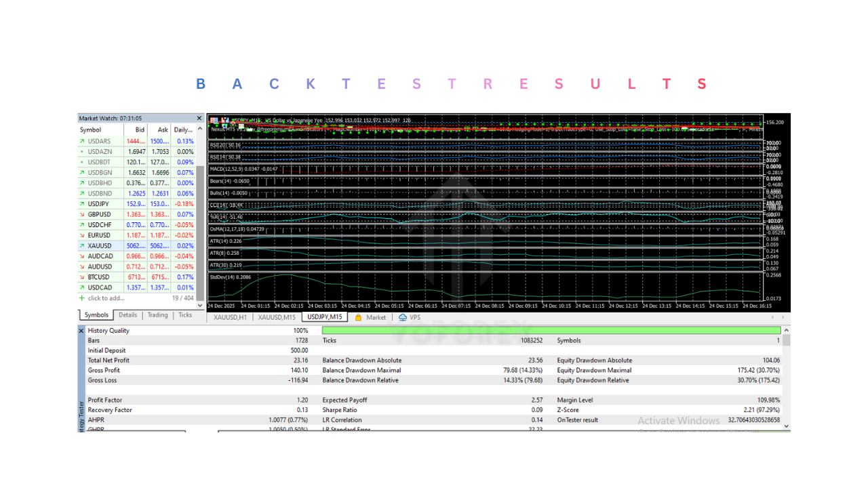Switch to the Ticks tab in Market Watch
The width and height of the screenshot is (868, 488).
pos(184,314)
